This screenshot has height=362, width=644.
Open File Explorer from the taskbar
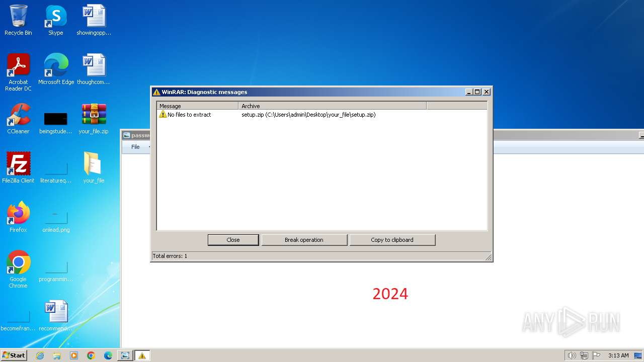[x=57, y=355]
